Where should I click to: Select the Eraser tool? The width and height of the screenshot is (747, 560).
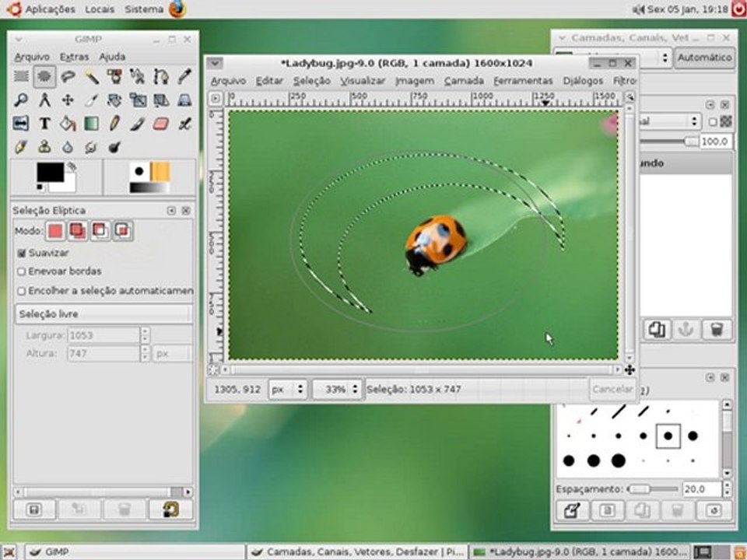(x=161, y=124)
